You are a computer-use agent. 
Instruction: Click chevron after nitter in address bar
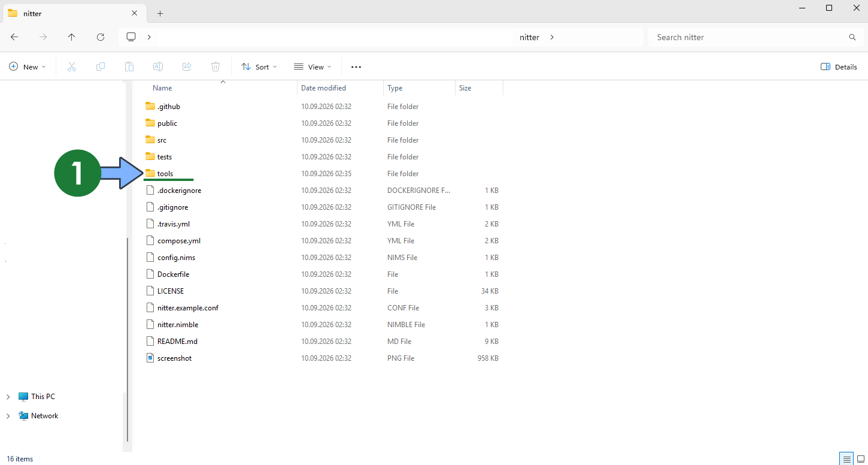551,37
